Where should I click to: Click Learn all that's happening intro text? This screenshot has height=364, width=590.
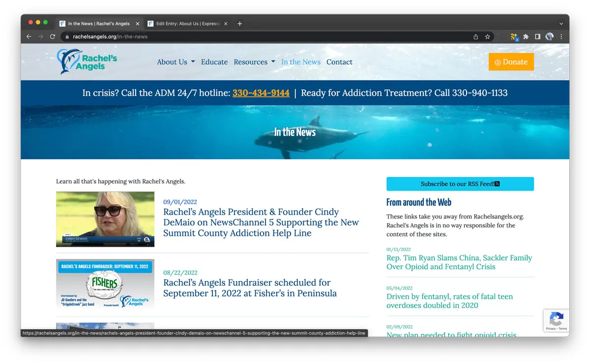tap(121, 181)
